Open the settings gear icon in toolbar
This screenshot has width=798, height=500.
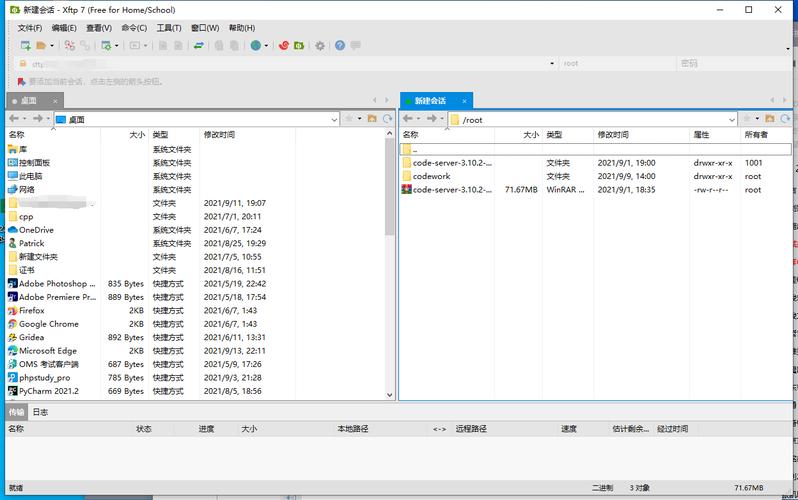point(320,46)
